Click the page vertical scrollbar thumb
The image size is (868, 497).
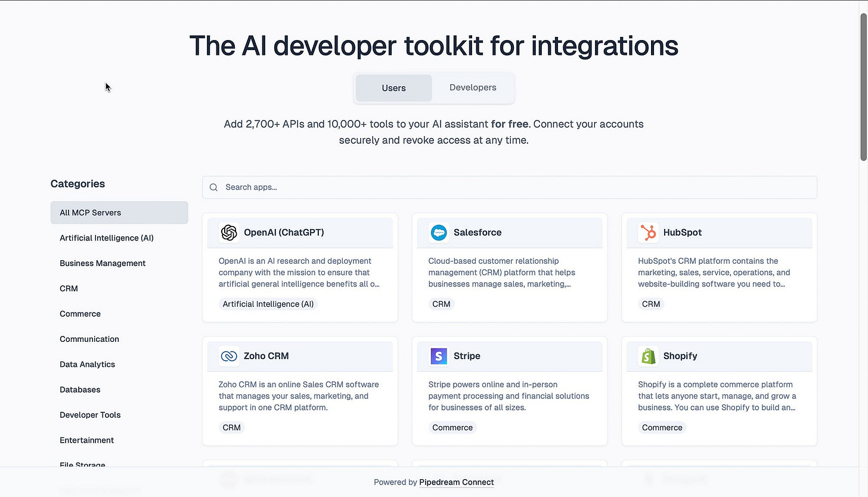[863, 87]
